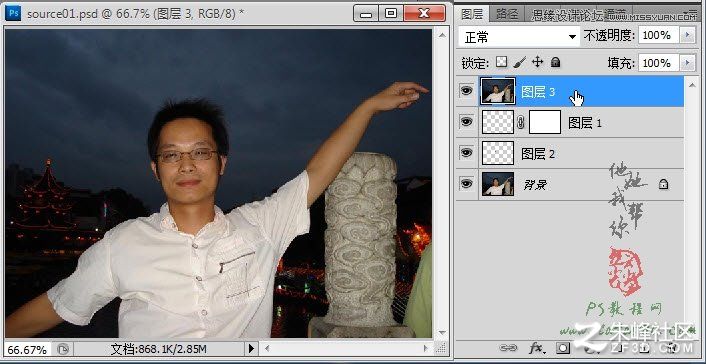This screenshot has height=364, width=706.
Task: Expand the 不透明度 opacity slider arrow
Action: click(687, 35)
